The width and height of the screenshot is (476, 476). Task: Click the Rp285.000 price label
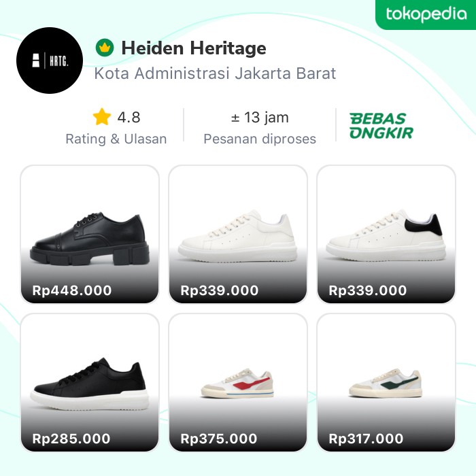pos(71,439)
